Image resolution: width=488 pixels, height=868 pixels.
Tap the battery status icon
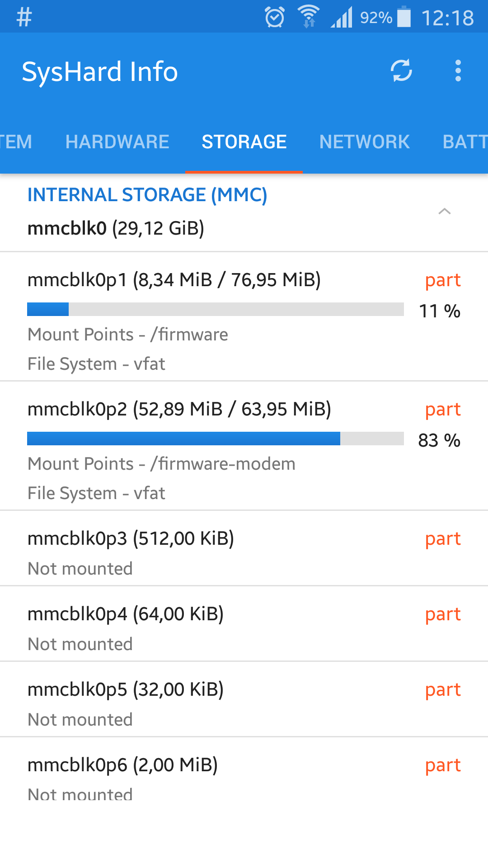(x=404, y=17)
